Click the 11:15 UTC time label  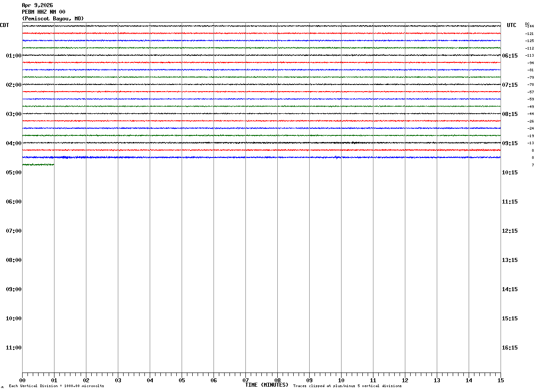tap(510, 202)
